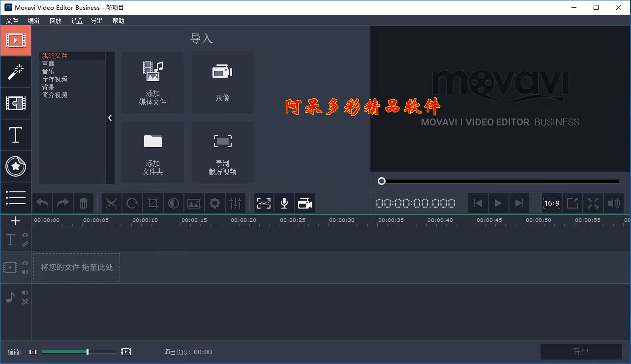Open the Audio equalizer sliders icon
Image resolution: width=631 pixels, height=364 pixels.
(x=236, y=203)
